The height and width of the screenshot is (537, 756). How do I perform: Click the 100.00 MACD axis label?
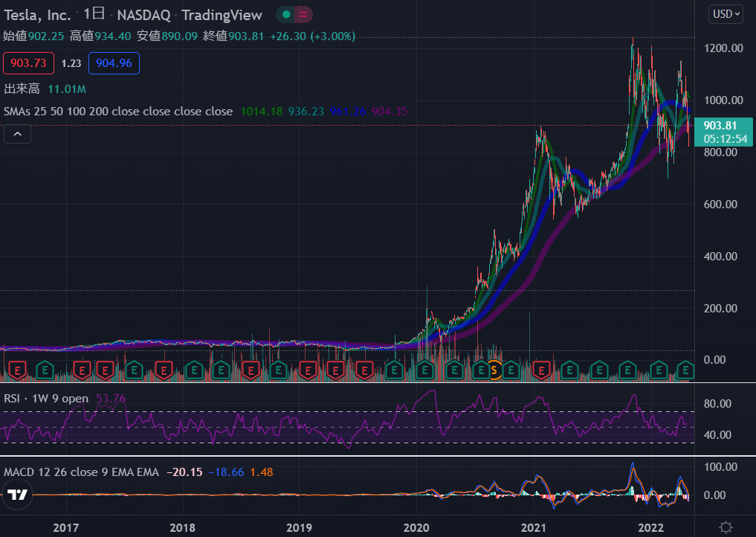(x=720, y=467)
